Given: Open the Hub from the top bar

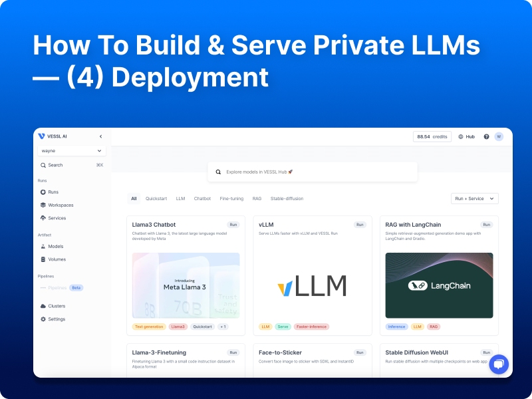Looking at the screenshot, I should coord(467,136).
